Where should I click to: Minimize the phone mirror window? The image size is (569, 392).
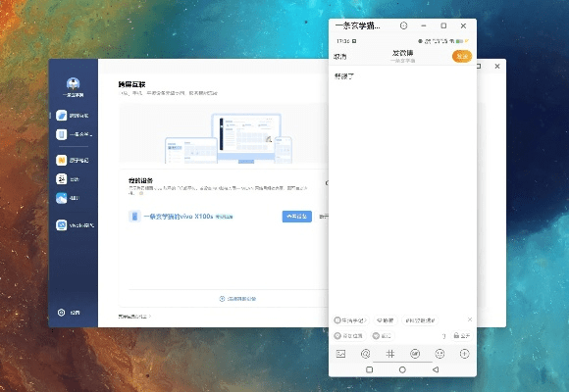(424, 25)
